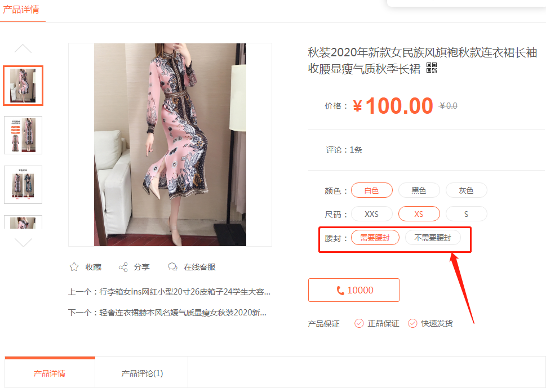Select the 灰色 color option

[466, 190]
